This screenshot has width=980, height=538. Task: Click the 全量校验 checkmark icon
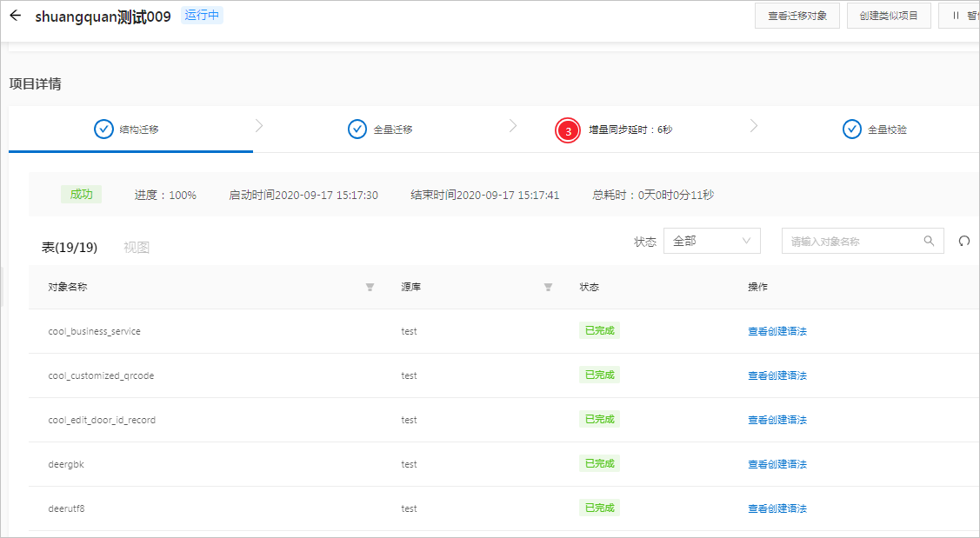852,128
